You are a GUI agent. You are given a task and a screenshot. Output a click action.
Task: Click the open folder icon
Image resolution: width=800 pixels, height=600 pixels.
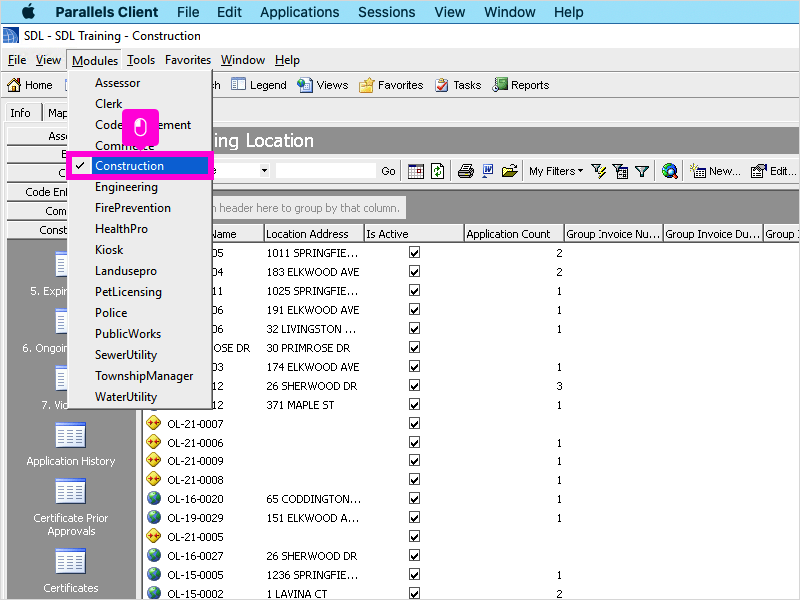[x=509, y=171]
